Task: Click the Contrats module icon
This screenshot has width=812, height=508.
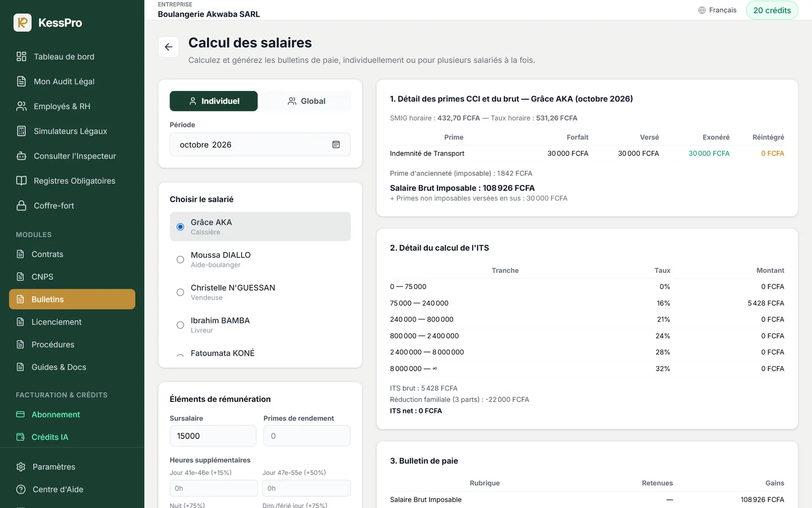Action: 20,254
